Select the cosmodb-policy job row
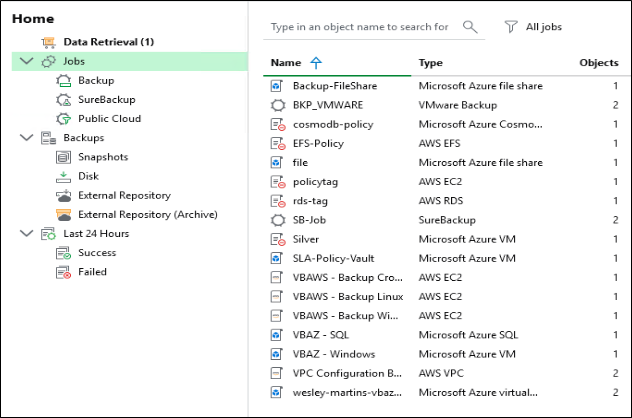 tap(335, 124)
